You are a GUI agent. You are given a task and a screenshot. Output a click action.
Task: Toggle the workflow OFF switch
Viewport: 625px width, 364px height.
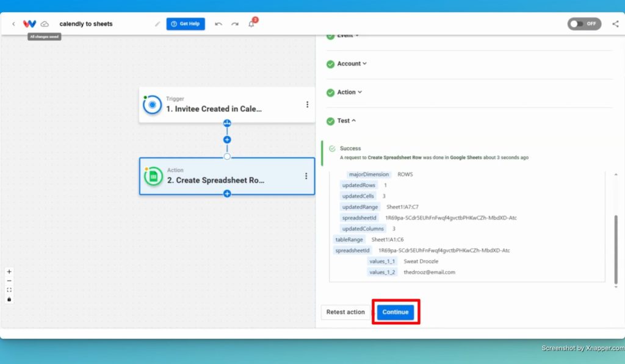(x=584, y=24)
